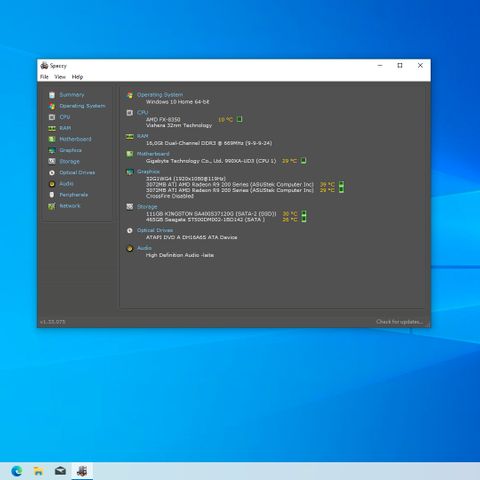Image resolution: width=480 pixels, height=480 pixels.
Task: Open the File menu
Action: (x=44, y=77)
